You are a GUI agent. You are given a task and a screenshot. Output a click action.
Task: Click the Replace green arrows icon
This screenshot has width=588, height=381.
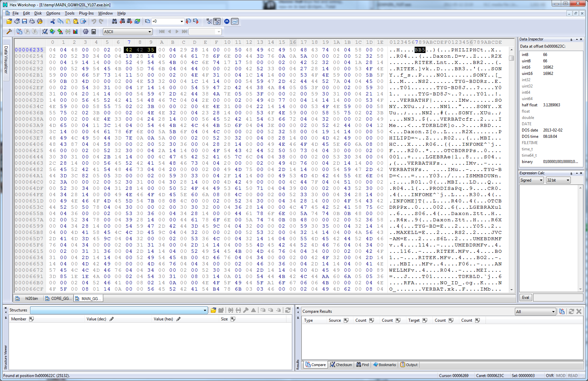(137, 21)
